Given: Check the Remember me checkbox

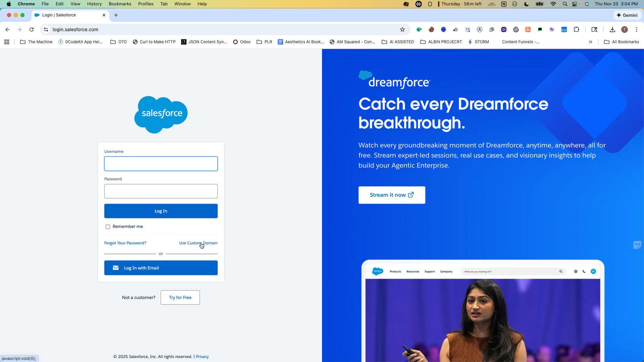Looking at the screenshot, I should 108,227.
